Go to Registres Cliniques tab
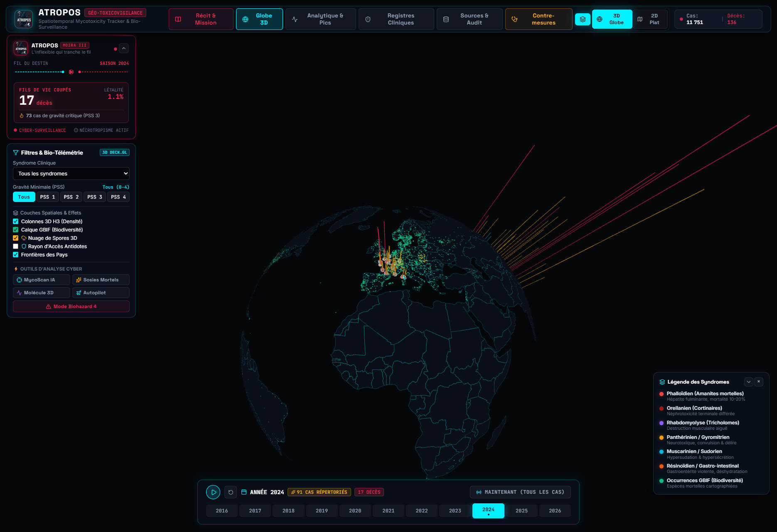The height and width of the screenshot is (532, 777). coord(396,19)
